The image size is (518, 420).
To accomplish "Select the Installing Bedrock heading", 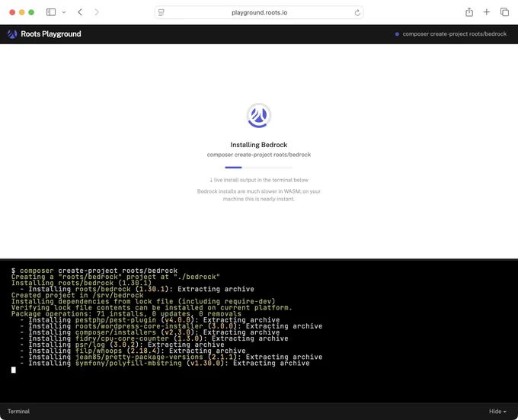I will (x=259, y=145).
